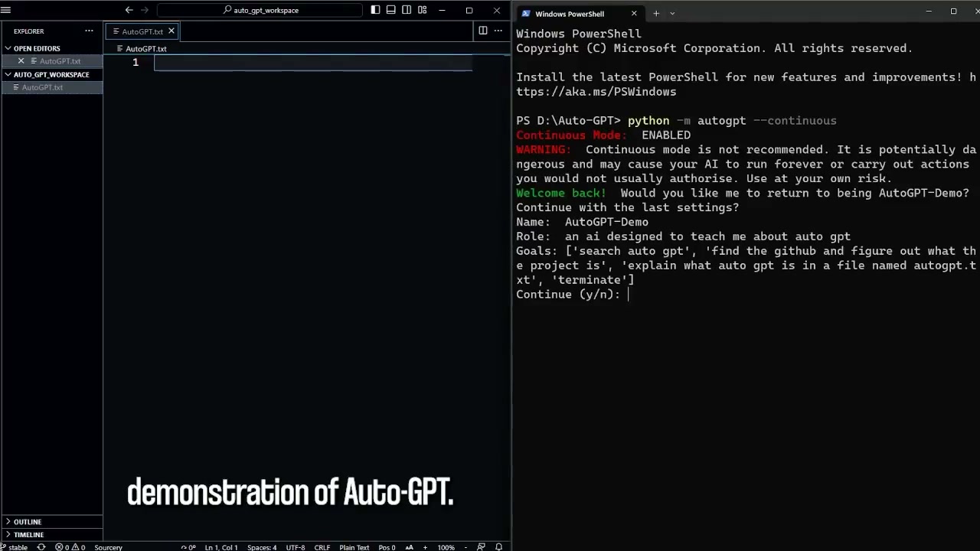Click the plus zoom in icon in the status bar

tap(425, 547)
